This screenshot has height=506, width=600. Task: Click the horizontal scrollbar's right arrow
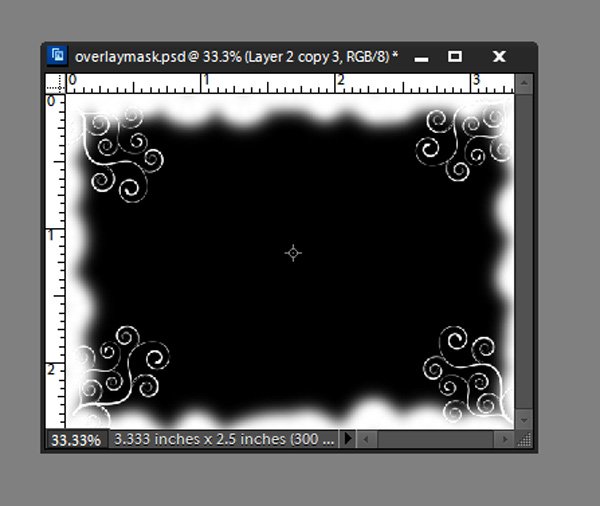tap(505, 439)
